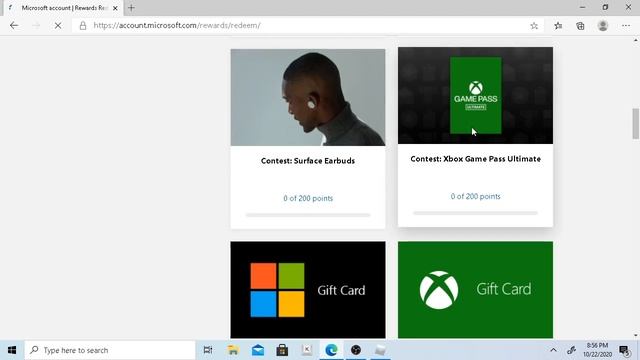Click the taskbar search box
Viewport: 640px width, 360px height.
[x=110, y=350]
